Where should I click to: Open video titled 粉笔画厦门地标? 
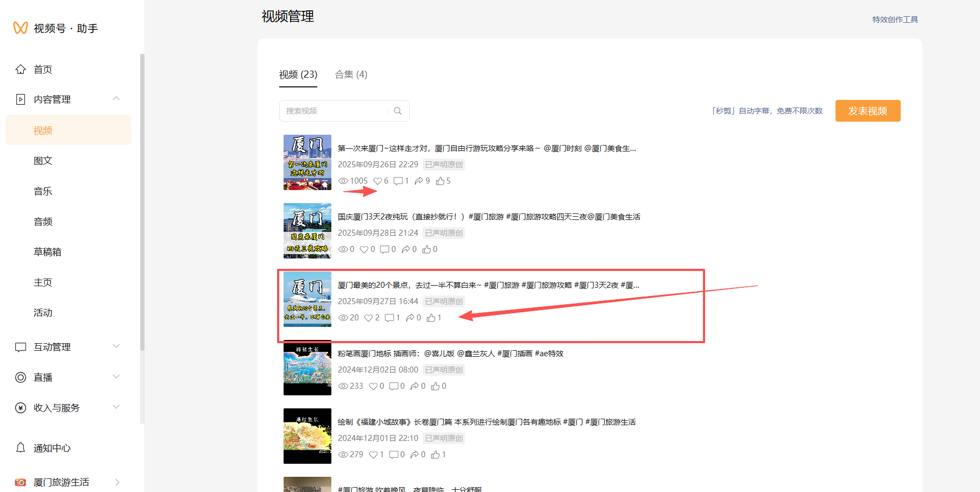450,354
